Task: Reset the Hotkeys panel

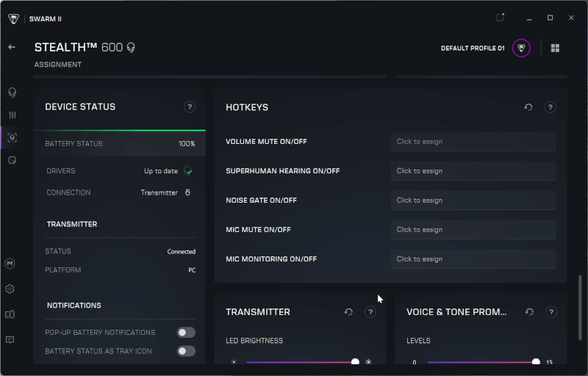Action: click(528, 107)
